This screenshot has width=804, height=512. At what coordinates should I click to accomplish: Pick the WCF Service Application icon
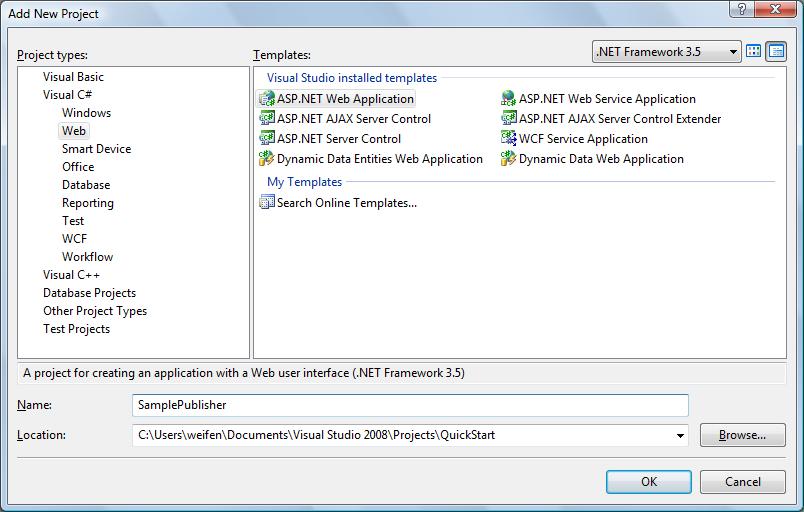[509, 139]
